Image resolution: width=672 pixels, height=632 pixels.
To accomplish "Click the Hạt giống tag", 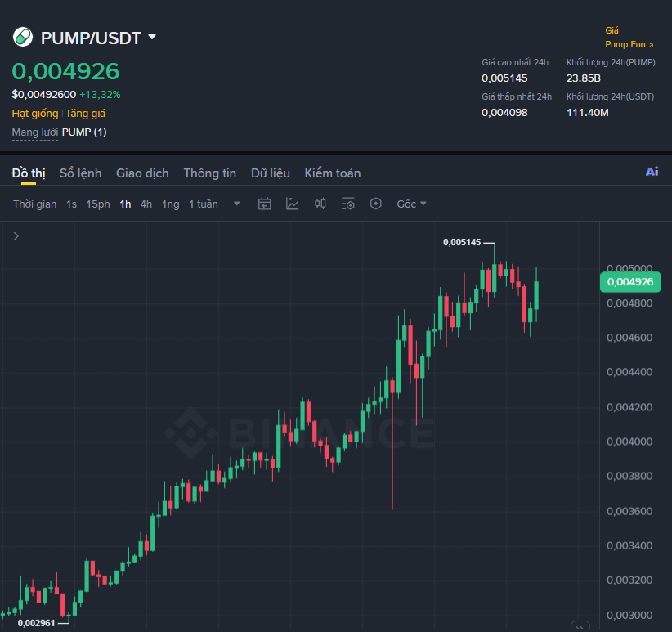I will [x=34, y=114].
